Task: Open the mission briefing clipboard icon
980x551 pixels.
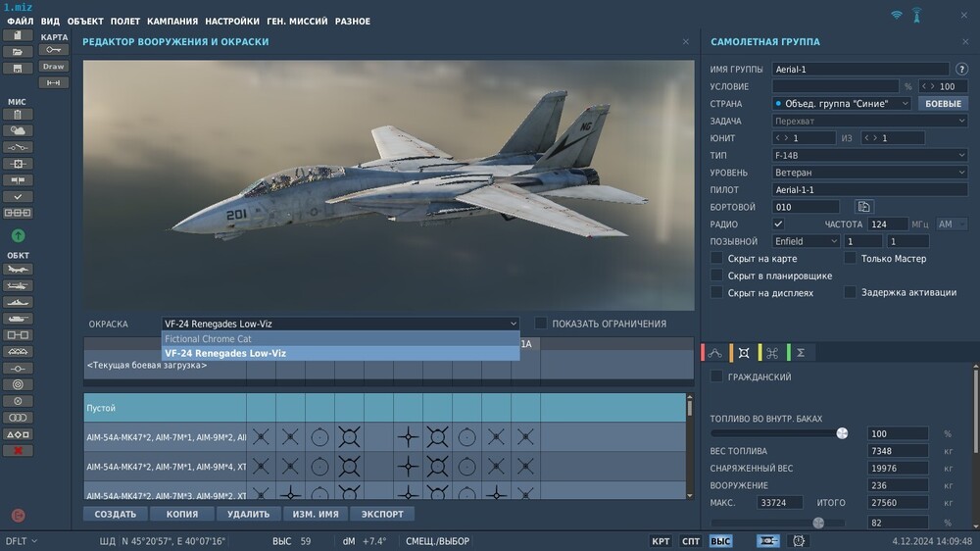Action: [x=18, y=115]
